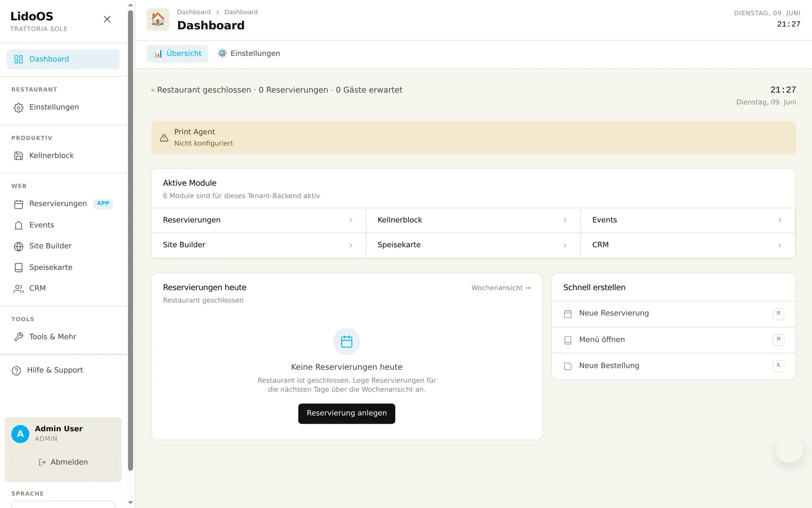Switch to the Einstellungen tab

click(249, 53)
